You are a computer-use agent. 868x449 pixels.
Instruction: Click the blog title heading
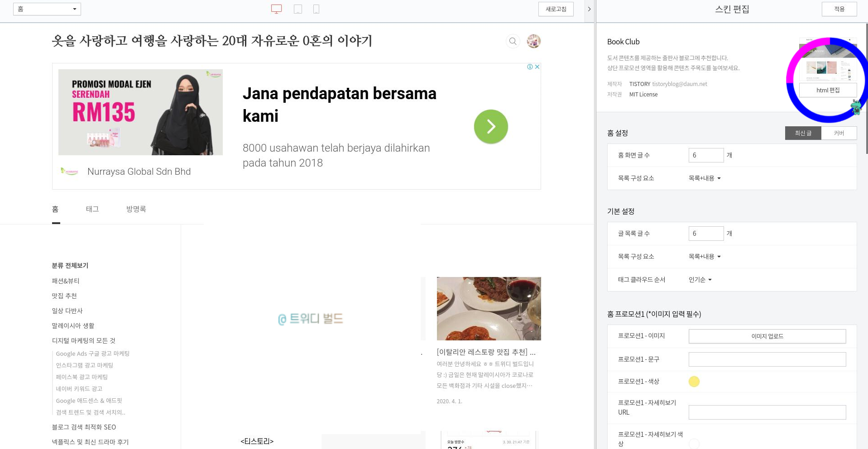212,41
